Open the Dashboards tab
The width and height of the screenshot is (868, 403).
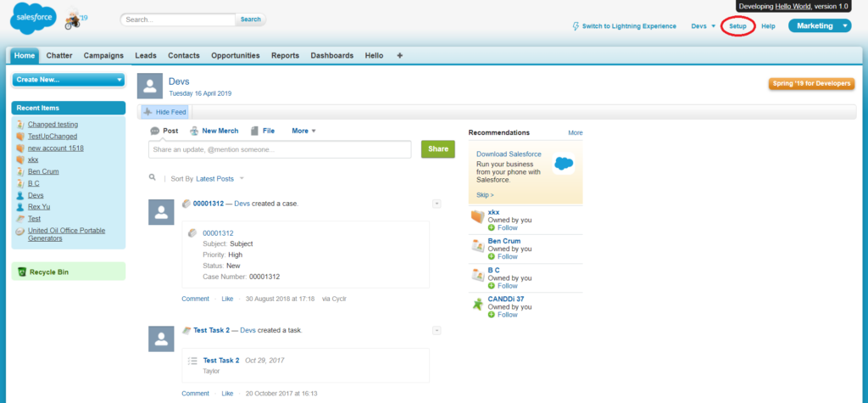click(x=332, y=55)
